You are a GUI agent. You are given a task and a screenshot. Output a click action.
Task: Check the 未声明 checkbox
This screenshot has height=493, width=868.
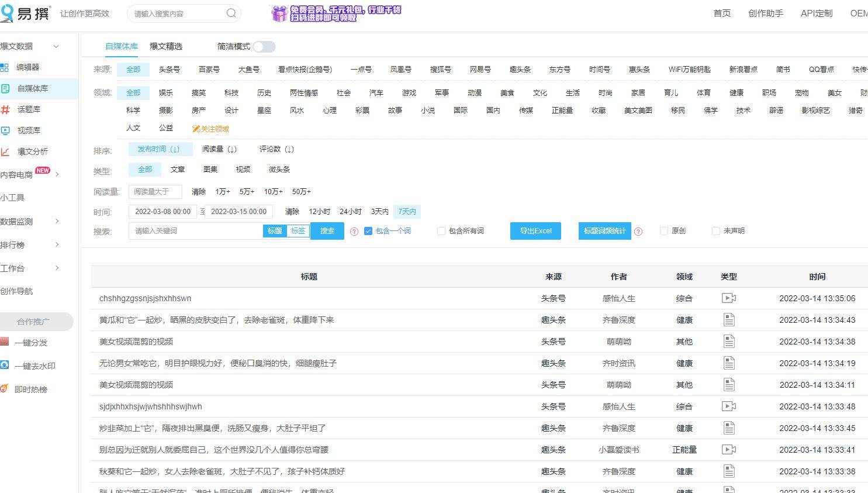click(x=716, y=231)
